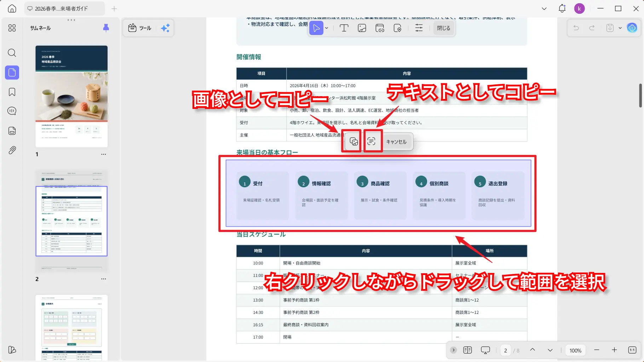The height and width of the screenshot is (362, 644).
Task: Click the 17:00 time cell
Action: click(x=258, y=337)
